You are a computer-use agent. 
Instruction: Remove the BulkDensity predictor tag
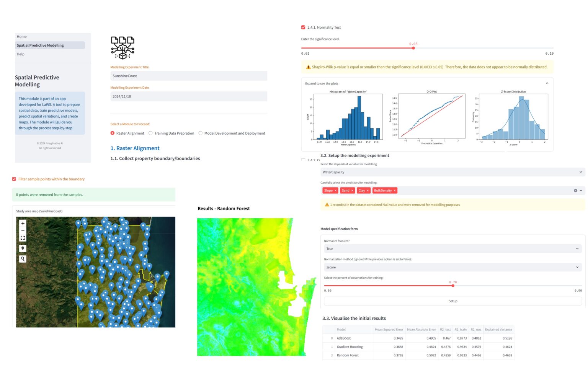[x=395, y=190]
